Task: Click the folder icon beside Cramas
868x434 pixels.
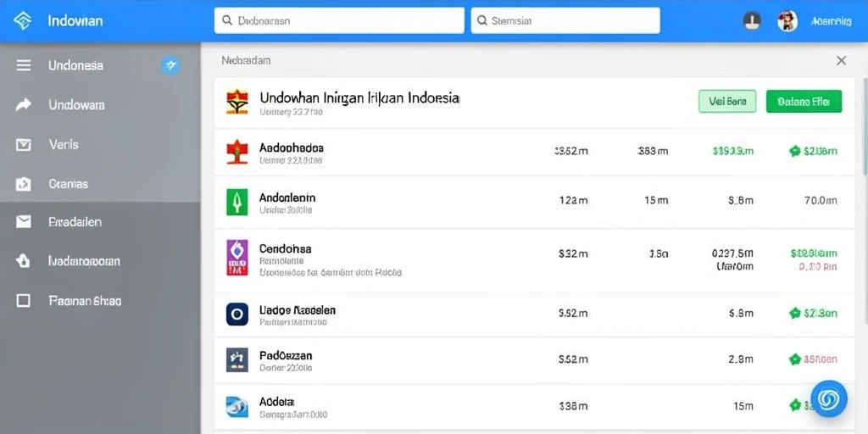Action: click(23, 184)
